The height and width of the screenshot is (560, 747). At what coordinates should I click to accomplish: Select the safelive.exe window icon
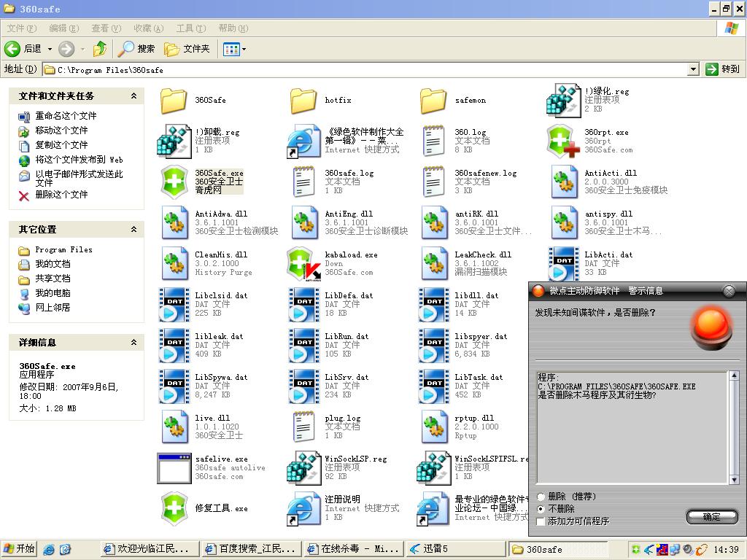click(174, 468)
